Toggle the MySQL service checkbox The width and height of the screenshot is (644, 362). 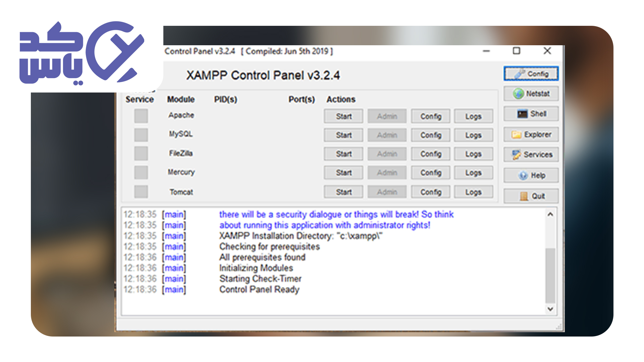(141, 135)
